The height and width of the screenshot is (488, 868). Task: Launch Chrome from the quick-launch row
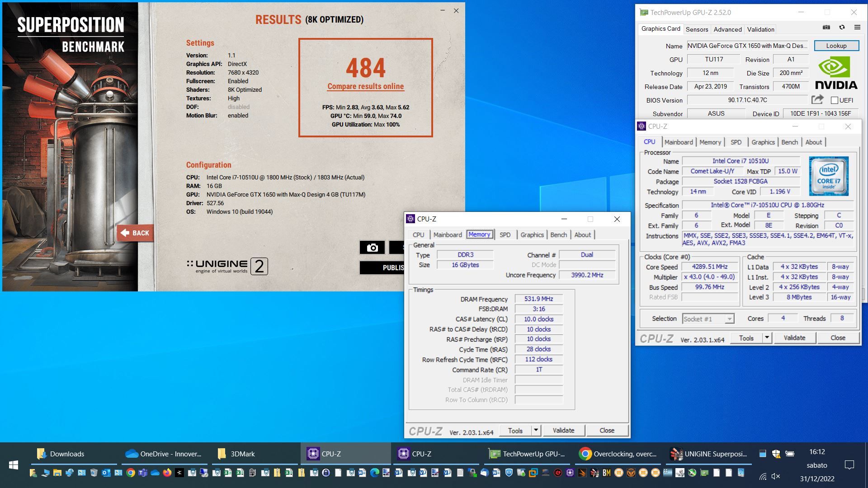pyautogui.click(x=131, y=473)
